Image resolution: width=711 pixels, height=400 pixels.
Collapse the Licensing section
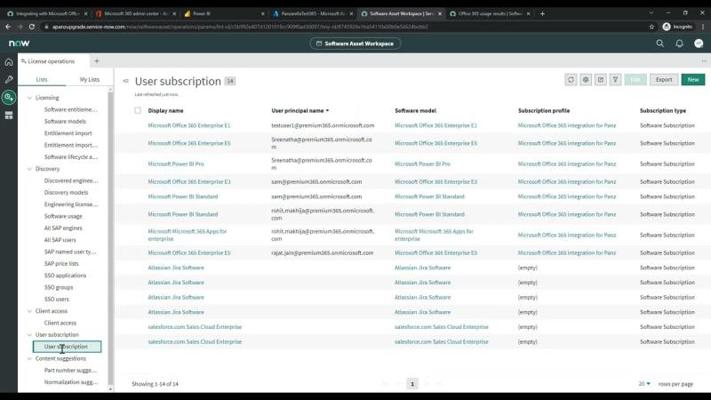[29, 98]
